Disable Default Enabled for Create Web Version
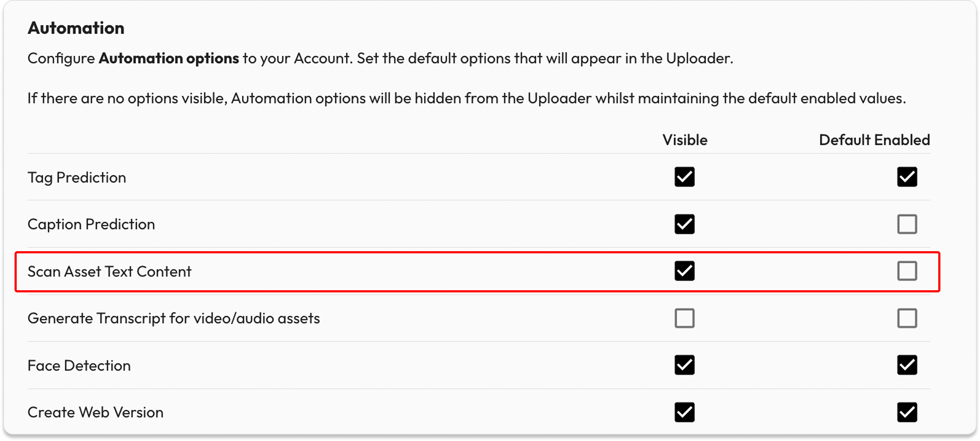Screen dimensions: 980x441 pyautogui.click(x=906, y=412)
